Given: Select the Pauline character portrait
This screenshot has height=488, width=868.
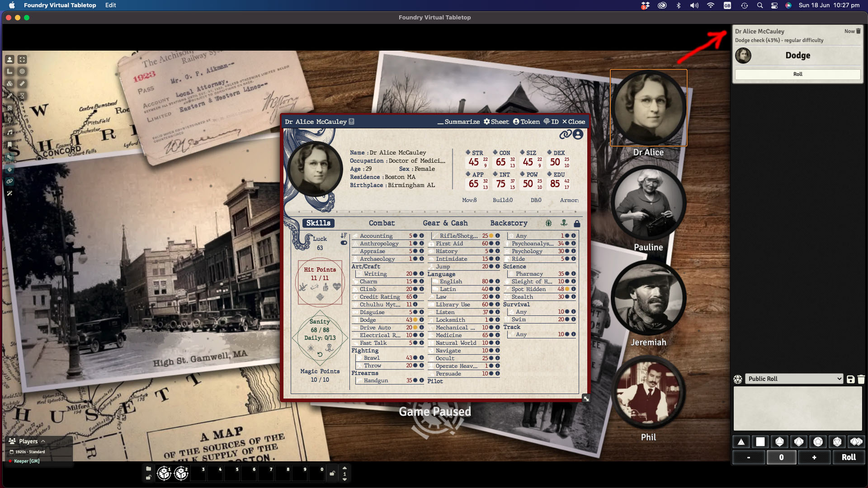Looking at the screenshot, I should click(x=648, y=203).
